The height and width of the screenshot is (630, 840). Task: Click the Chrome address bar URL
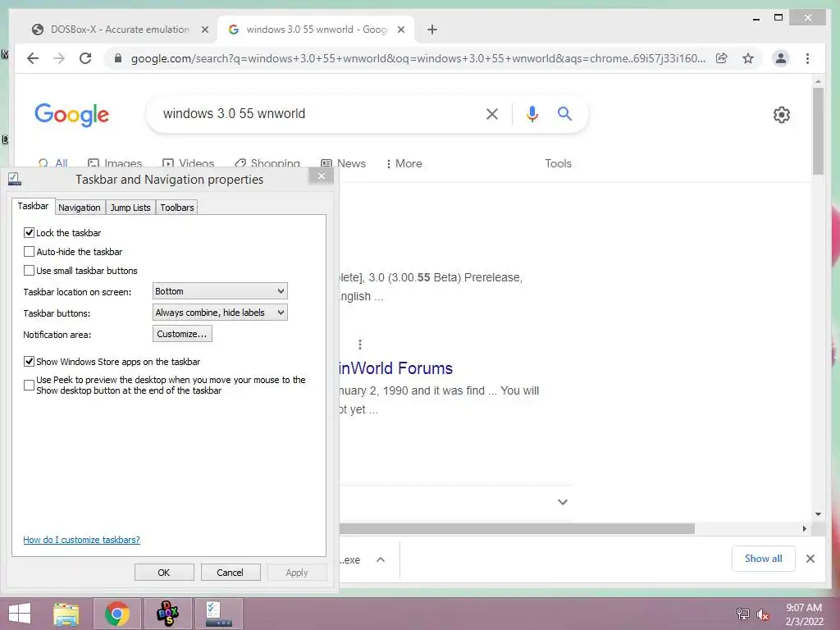pyautogui.click(x=418, y=58)
